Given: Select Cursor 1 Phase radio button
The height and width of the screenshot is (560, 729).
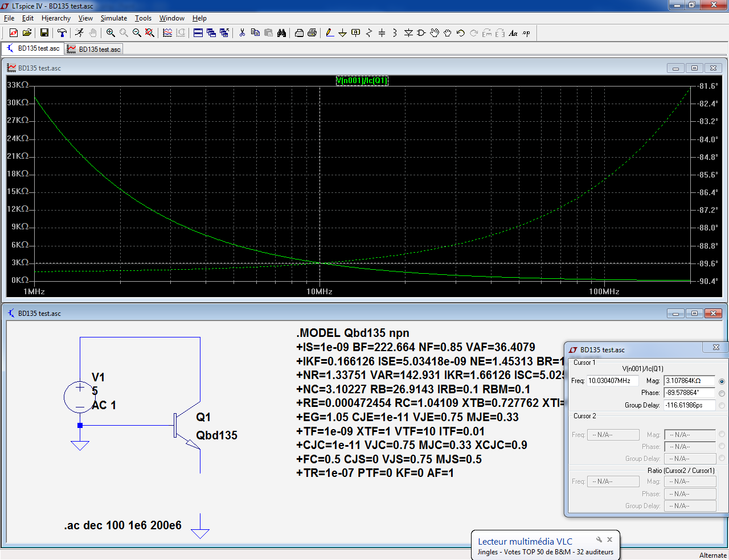Looking at the screenshot, I should point(722,393).
